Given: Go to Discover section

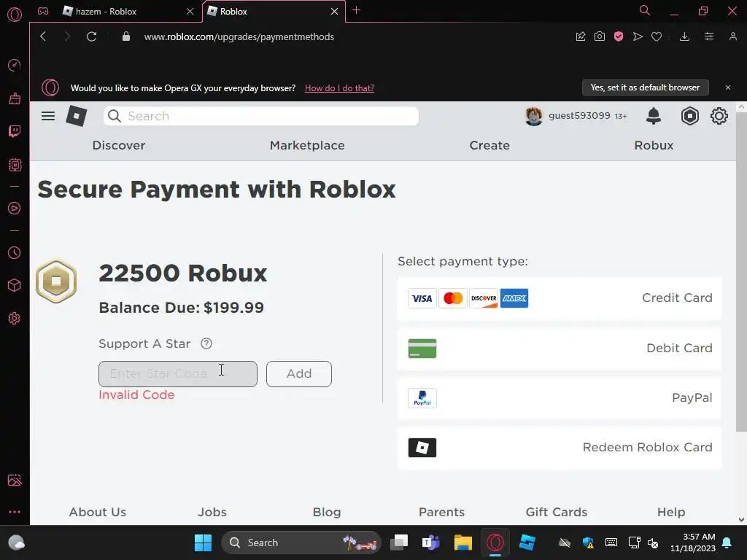Looking at the screenshot, I should pos(119,145).
